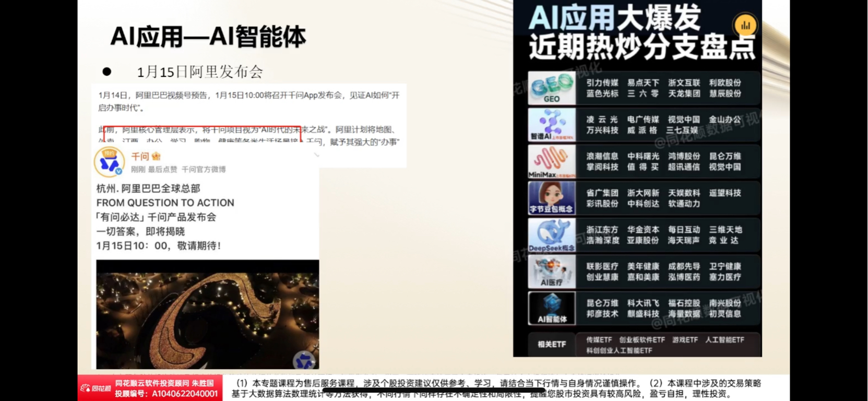Select 传媒ETF in related ETFs
This screenshot has width=868, height=401.
tap(599, 340)
